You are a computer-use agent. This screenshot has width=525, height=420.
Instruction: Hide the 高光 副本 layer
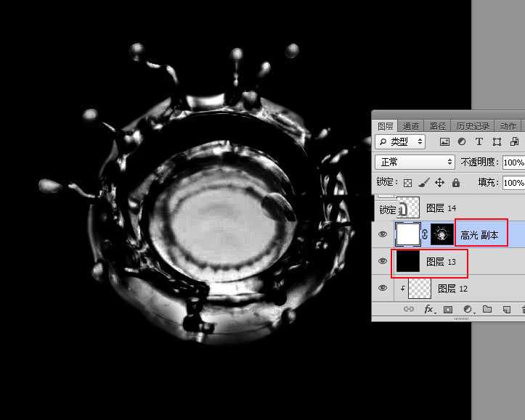coord(383,234)
